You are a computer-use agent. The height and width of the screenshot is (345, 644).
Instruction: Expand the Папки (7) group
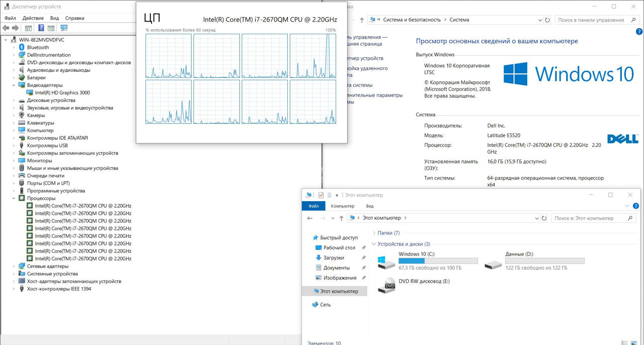pos(374,233)
